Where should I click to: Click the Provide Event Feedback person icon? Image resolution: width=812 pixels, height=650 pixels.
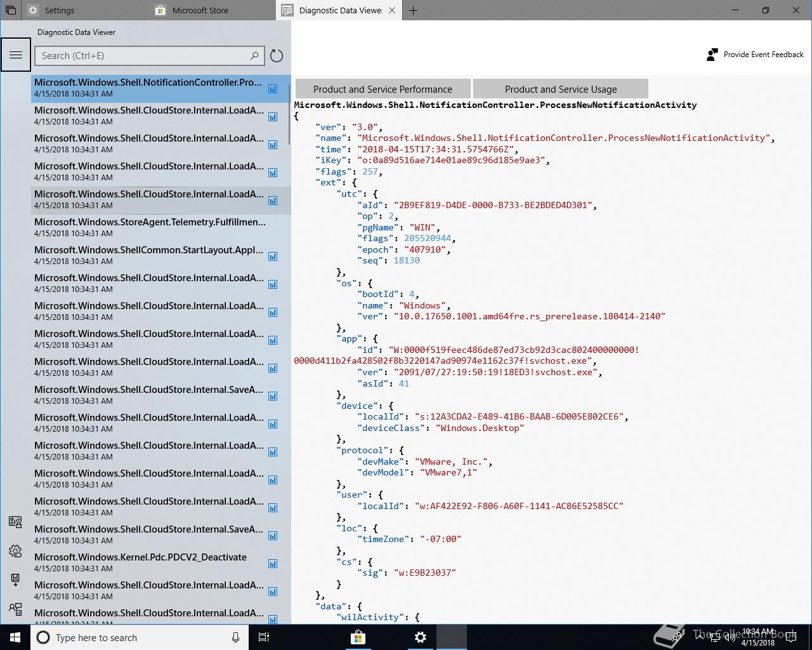tap(712, 55)
